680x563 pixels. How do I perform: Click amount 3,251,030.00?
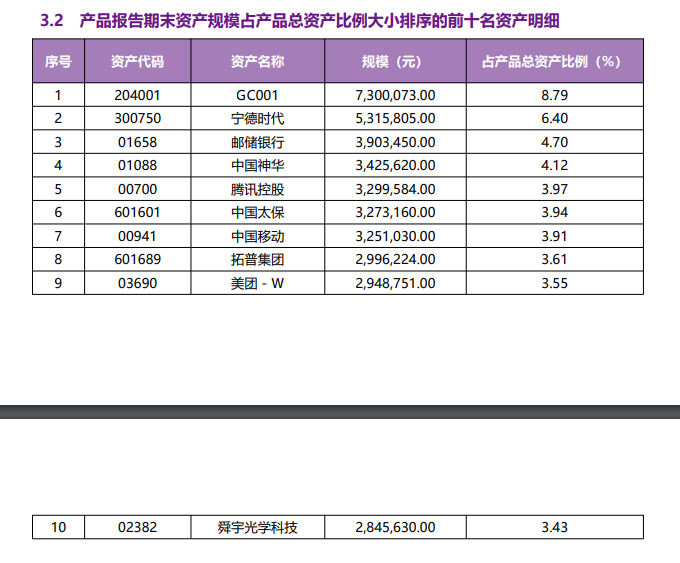(x=395, y=236)
